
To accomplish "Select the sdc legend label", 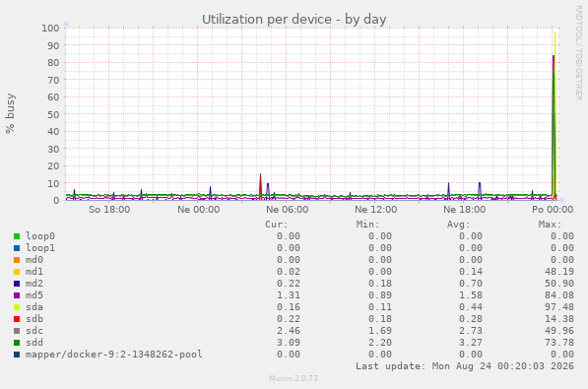I will (x=34, y=331).
